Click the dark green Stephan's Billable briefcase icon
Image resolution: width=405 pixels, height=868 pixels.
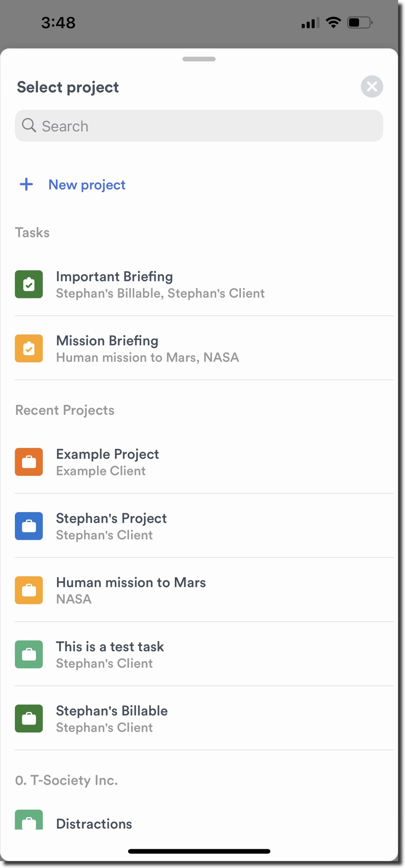29,719
